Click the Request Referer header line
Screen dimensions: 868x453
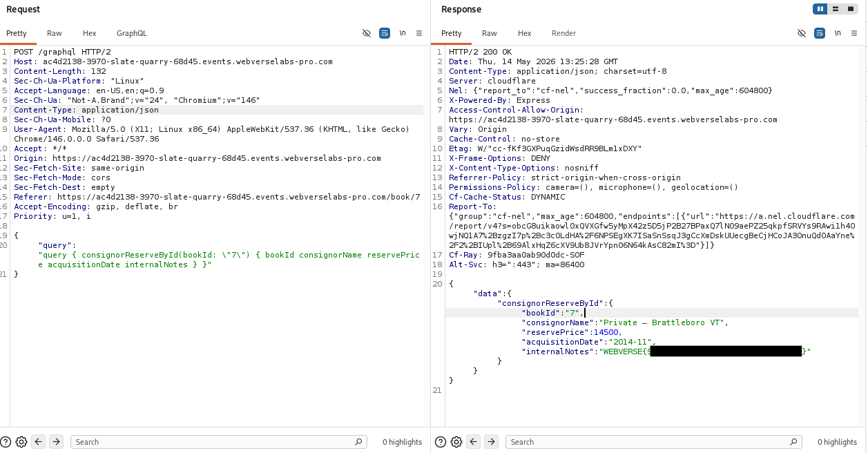tap(217, 197)
